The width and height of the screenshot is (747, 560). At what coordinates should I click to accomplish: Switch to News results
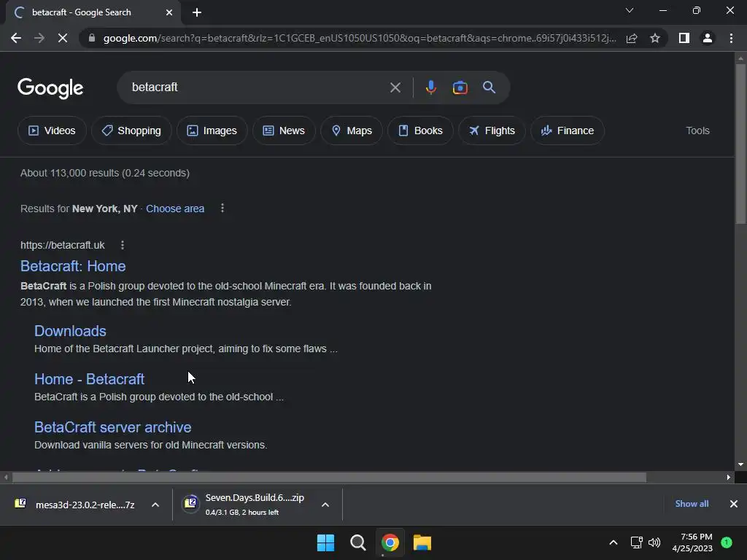284,131
